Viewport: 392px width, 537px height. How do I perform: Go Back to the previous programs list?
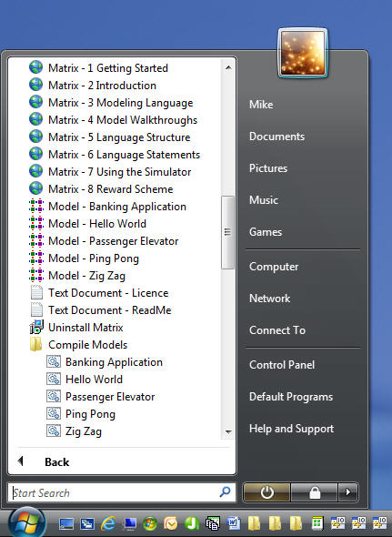click(x=56, y=462)
